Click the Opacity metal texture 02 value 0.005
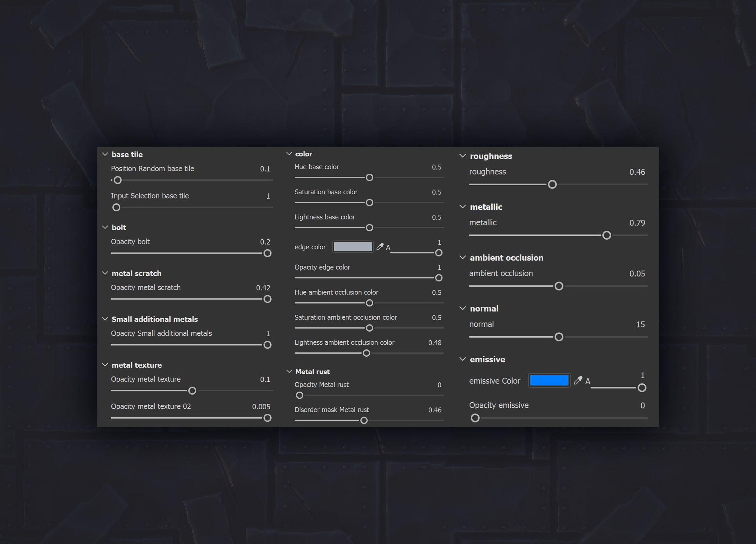Screen dimensions: 756x544 [x=261, y=406]
